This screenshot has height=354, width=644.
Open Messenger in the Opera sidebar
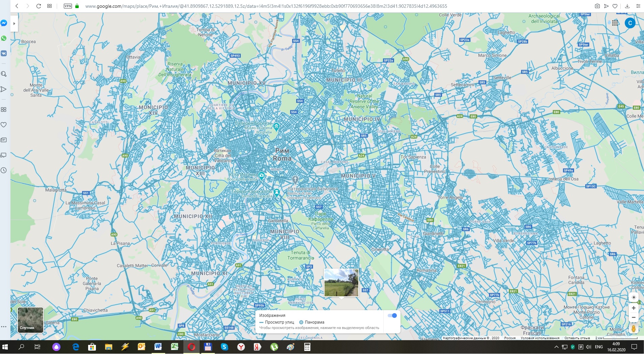click(x=4, y=23)
